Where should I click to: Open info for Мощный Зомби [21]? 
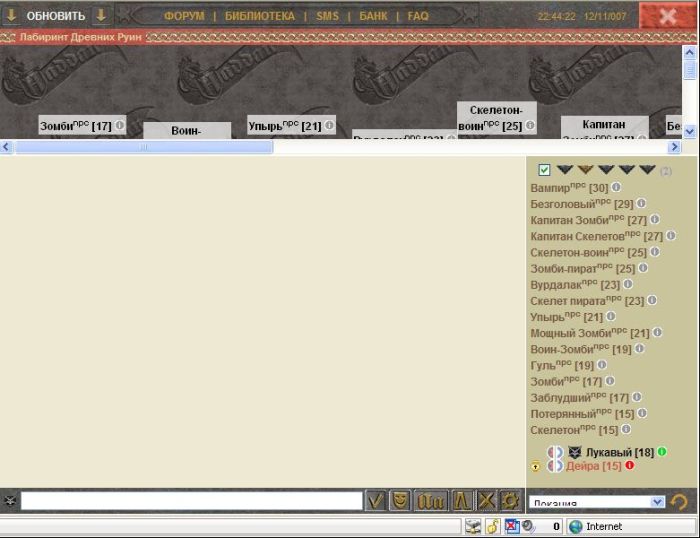coord(657,332)
